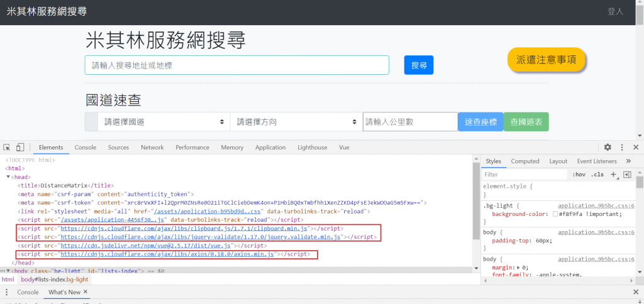Screen dimensions: 644x304
Task: Toggle the device toolbar icon
Action: pos(20,147)
